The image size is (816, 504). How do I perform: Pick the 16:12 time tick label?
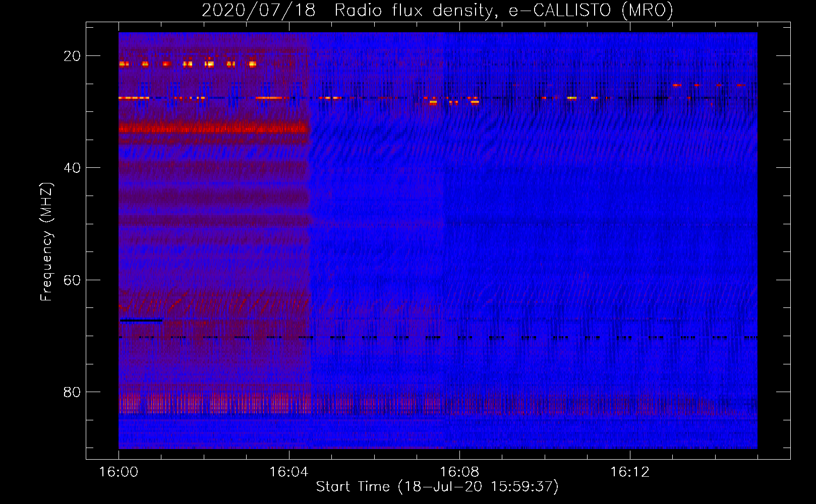tap(630, 472)
